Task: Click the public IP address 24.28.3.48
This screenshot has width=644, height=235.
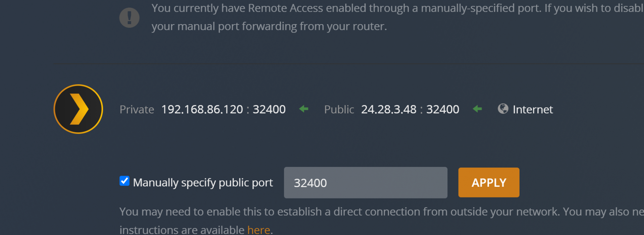Action: pyautogui.click(x=388, y=110)
